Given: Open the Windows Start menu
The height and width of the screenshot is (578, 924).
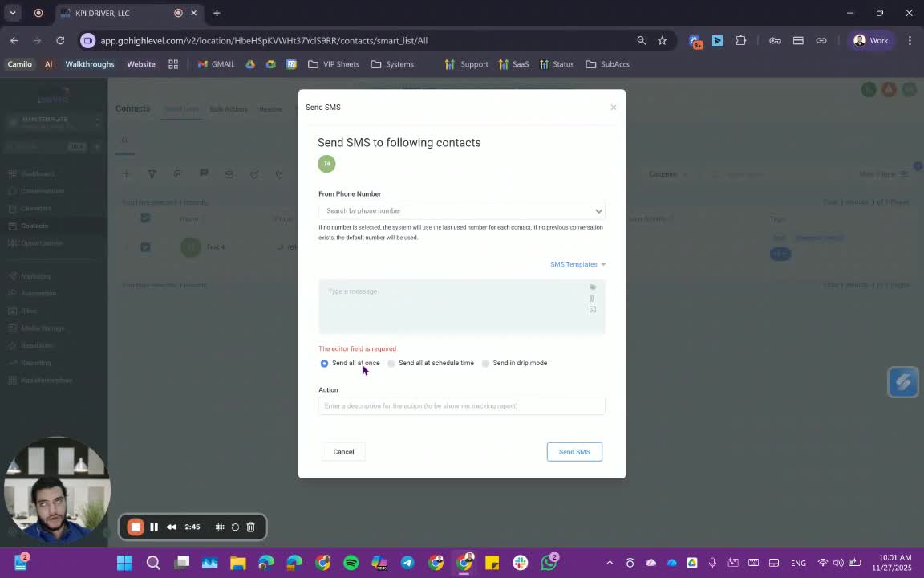Looking at the screenshot, I should tap(124, 563).
